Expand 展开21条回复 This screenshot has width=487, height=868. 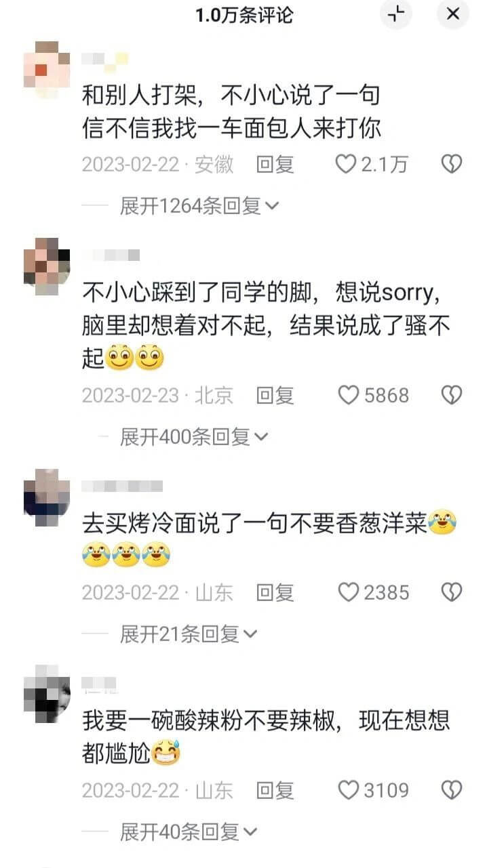pos(189,634)
